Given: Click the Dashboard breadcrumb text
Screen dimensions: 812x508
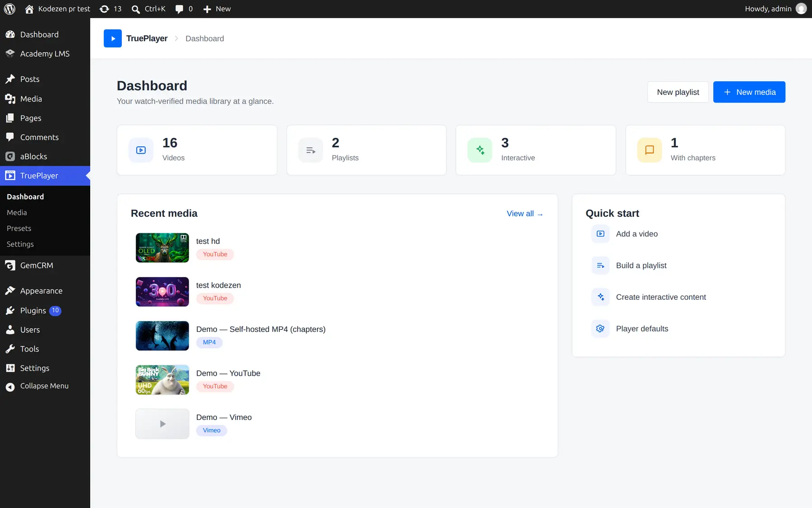Looking at the screenshot, I should click(205, 38).
